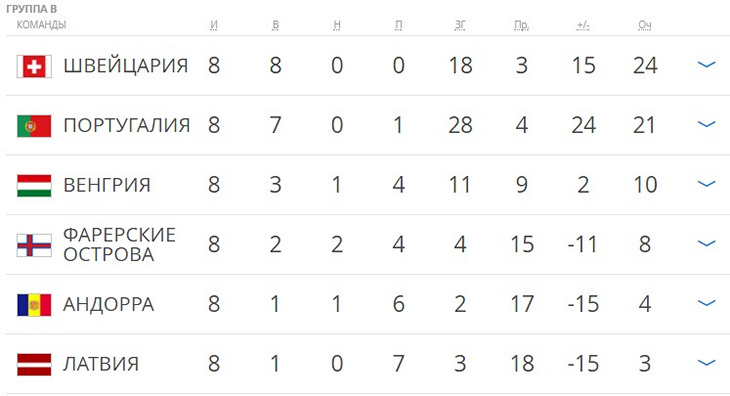Click the Andorra flag icon
The image size is (730, 396).
point(34,305)
